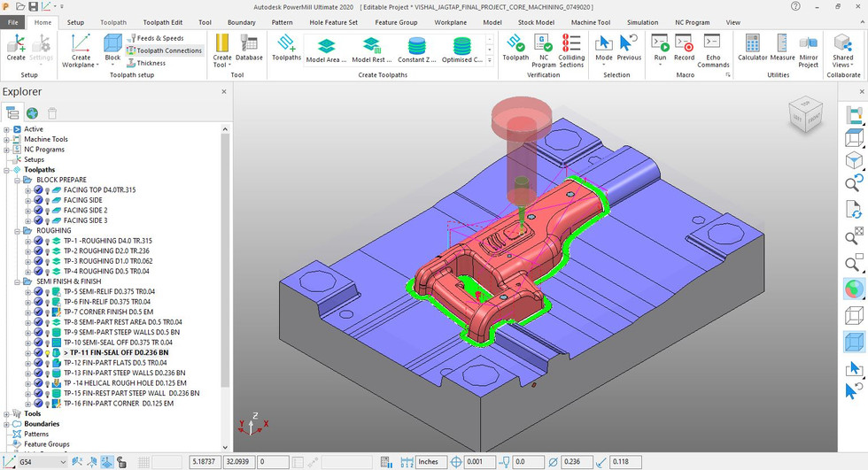Select the TP-14 HELICAL ROUGH HOLE toolpath
Image resolution: width=868 pixels, height=470 pixels.
tap(125, 382)
